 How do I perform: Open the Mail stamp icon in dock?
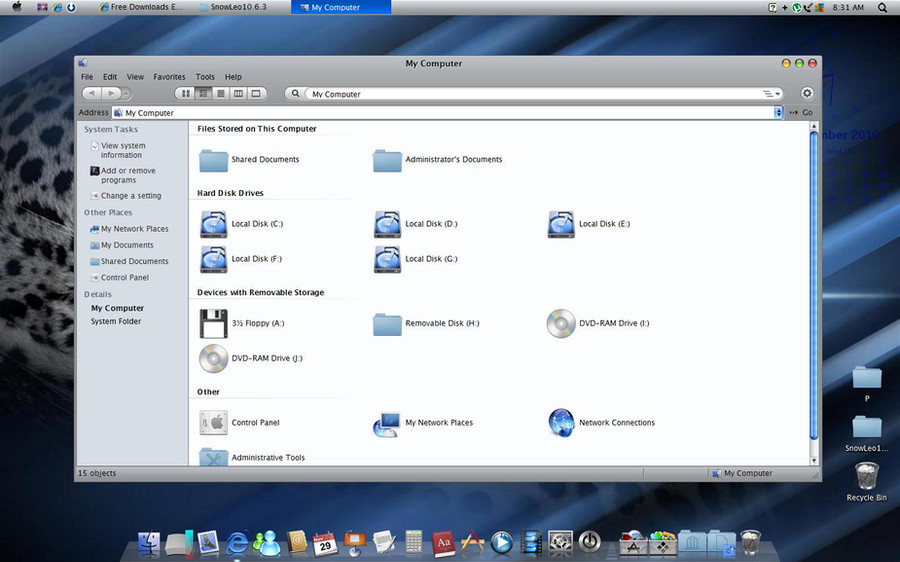208,542
